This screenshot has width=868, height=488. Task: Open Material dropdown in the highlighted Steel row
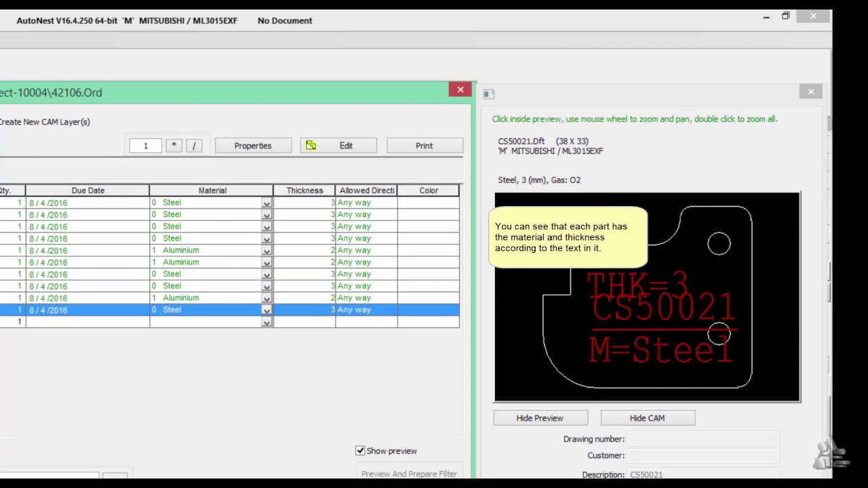267,310
